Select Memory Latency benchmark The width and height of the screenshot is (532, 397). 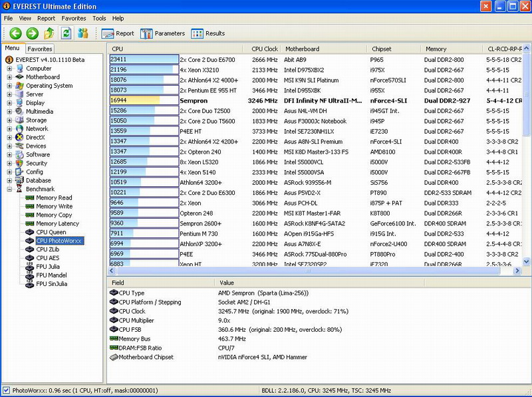pyautogui.click(x=57, y=223)
